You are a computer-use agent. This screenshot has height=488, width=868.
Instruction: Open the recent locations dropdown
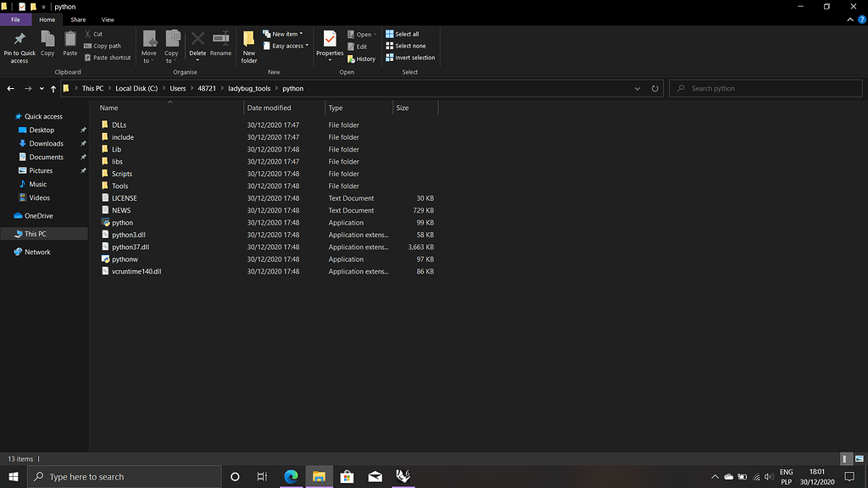(x=42, y=88)
